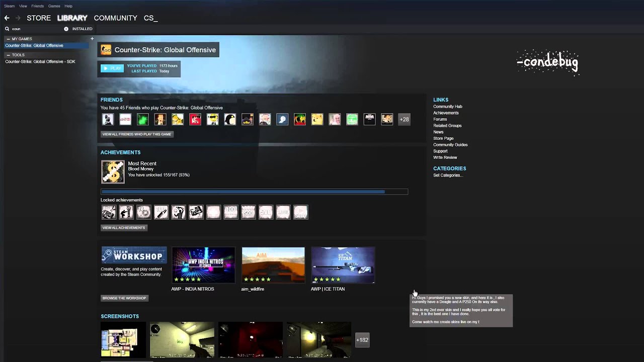Viewport: 644px width, 362px height.
Task: Collapse the TOOLS section
Action: pyautogui.click(x=8, y=55)
